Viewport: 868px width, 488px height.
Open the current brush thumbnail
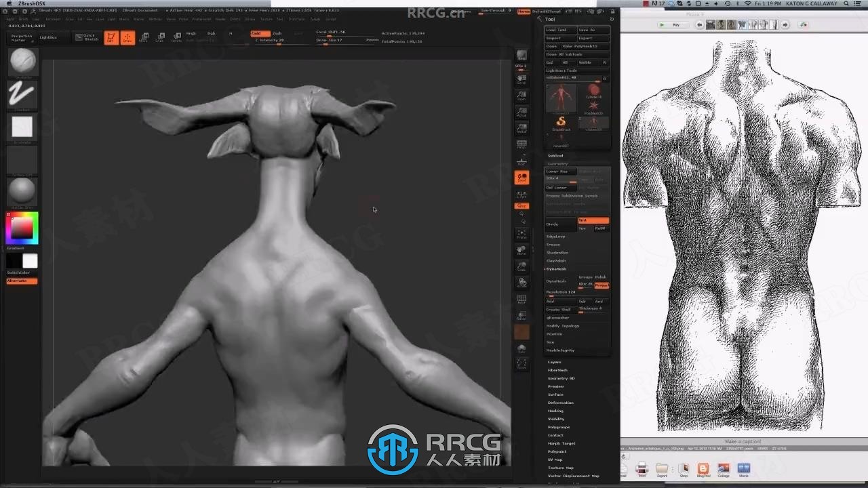click(22, 63)
